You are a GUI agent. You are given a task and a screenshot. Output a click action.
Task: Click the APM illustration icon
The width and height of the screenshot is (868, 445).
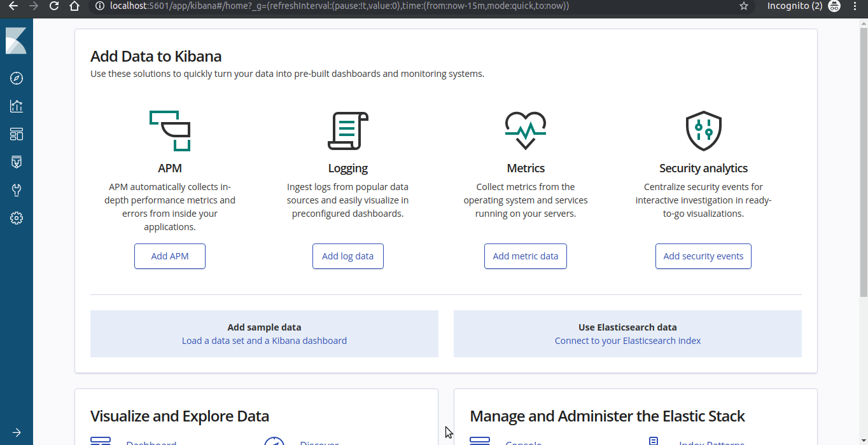(x=170, y=131)
